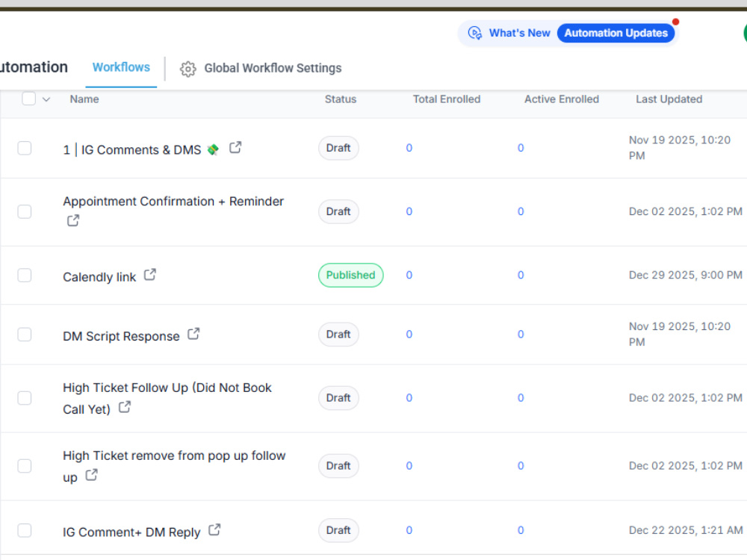Screen dimensions: 747x560
Task: Click the Total Enrolled column header
Action: pos(447,99)
